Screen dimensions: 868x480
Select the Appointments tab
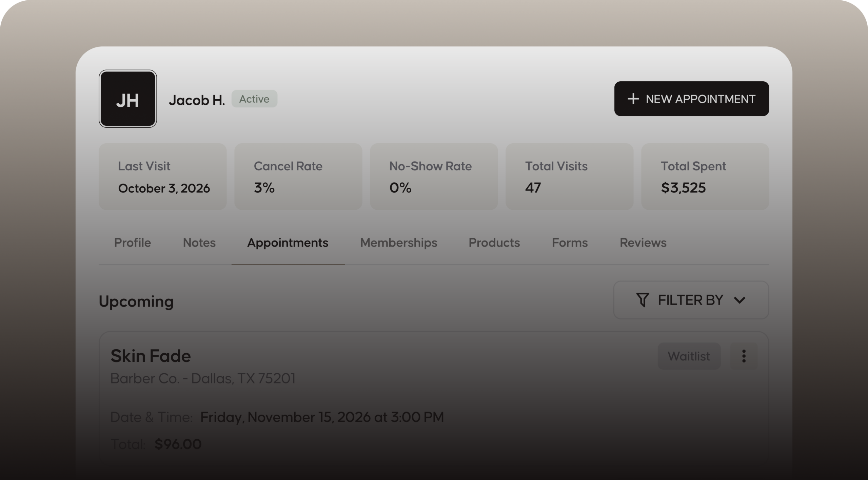(288, 243)
